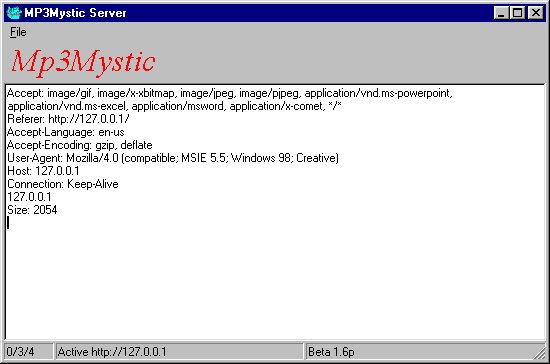The width and height of the screenshot is (550, 364).
Task: Click the resize grip in the status bar corner
Action: pos(539,352)
